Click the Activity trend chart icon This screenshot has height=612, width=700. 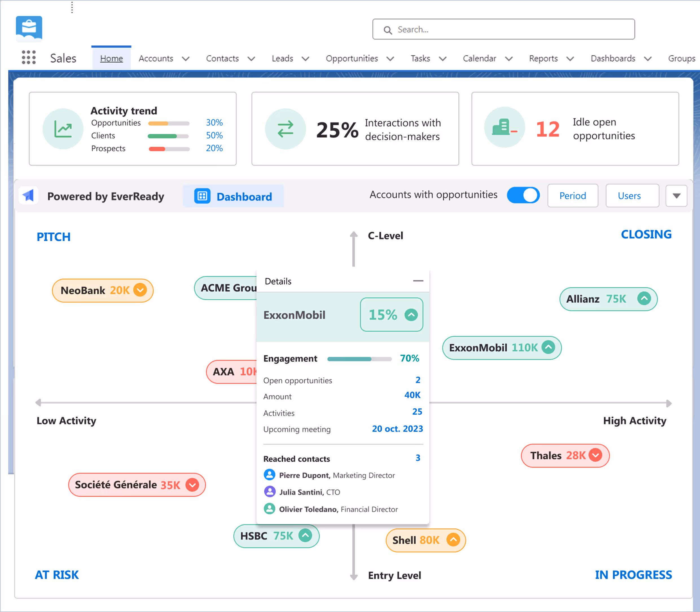click(x=63, y=129)
